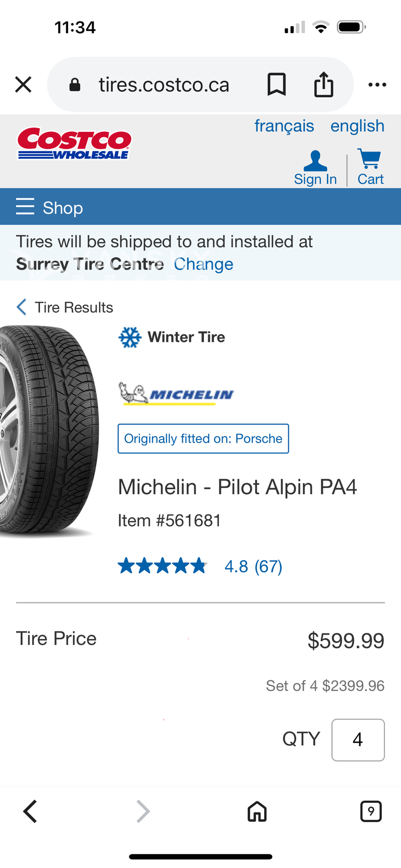Change the Surrey Tire Centre location
The width and height of the screenshot is (401, 868).
[204, 264]
